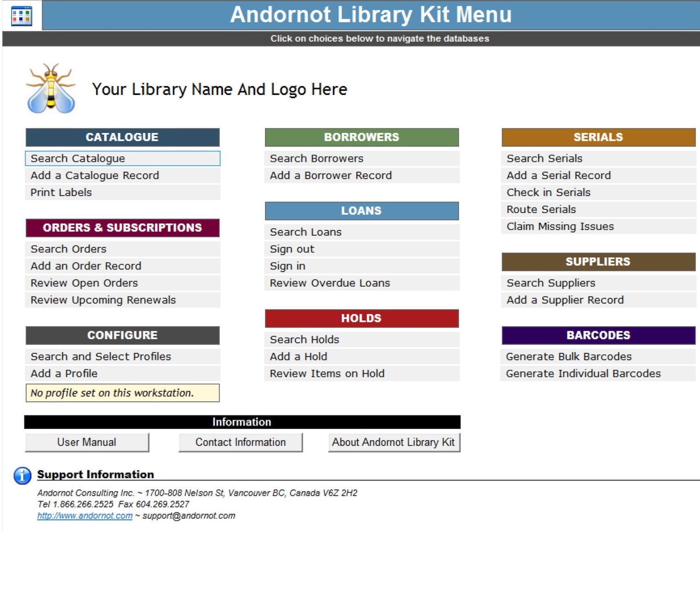700x607 pixels.
Task: Open Search Loans
Action: tap(362, 232)
